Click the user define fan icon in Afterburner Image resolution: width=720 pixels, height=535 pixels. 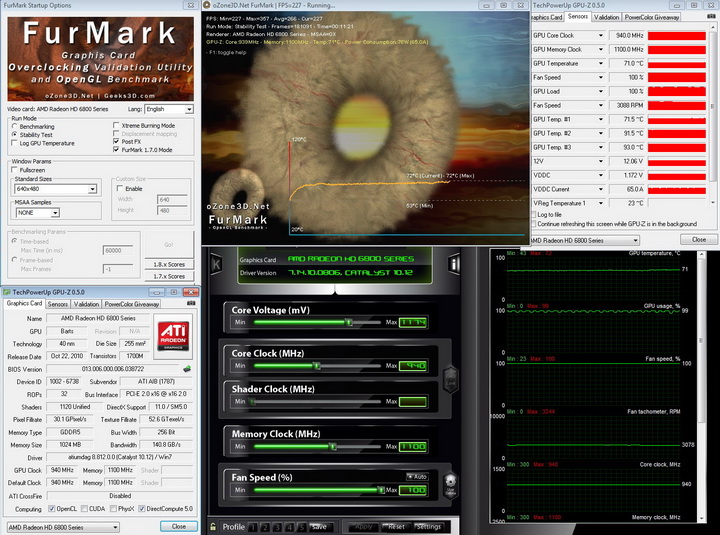pos(450,485)
